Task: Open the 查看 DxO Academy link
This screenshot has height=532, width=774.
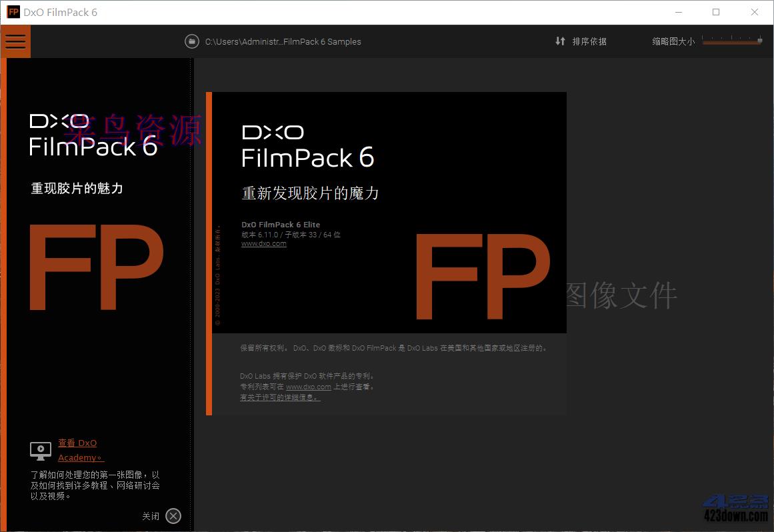Action: point(78,443)
